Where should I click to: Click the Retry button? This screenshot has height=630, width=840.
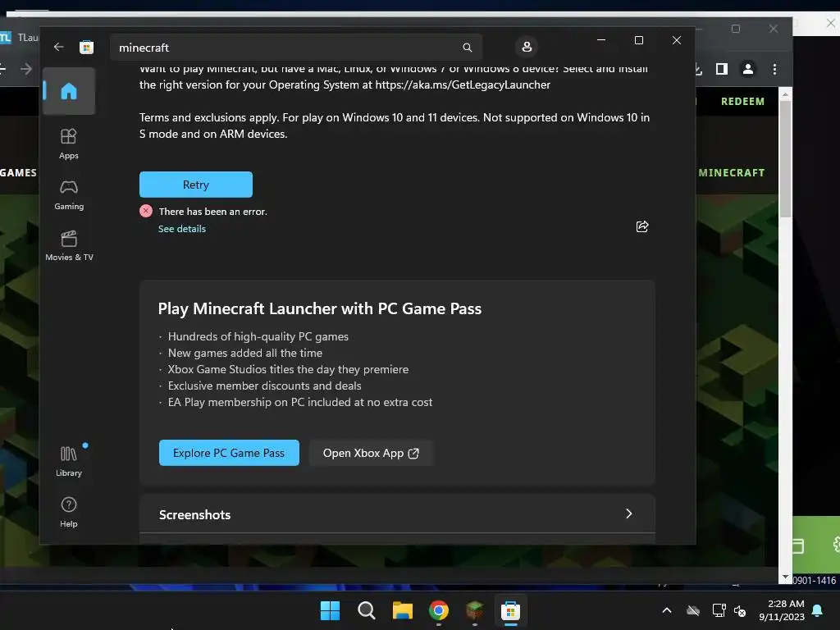[196, 185]
